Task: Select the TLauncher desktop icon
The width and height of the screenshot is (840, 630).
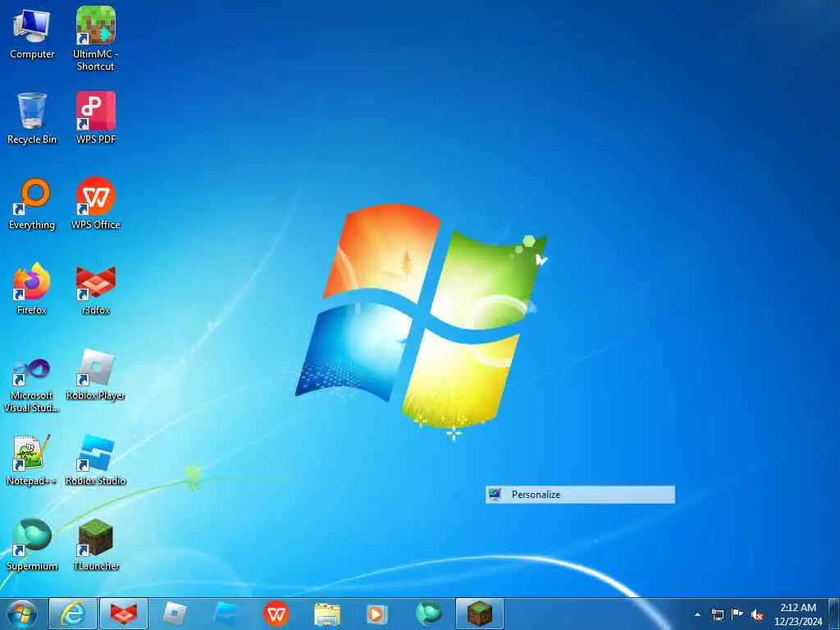Action: (x=95, y=545)
